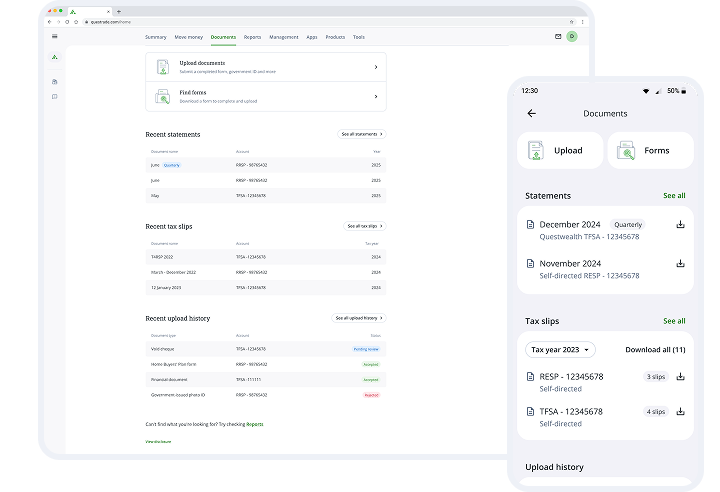720x492 pixels.
Task: Open the mail envelope icon in the header
Action: pos(558,36)
